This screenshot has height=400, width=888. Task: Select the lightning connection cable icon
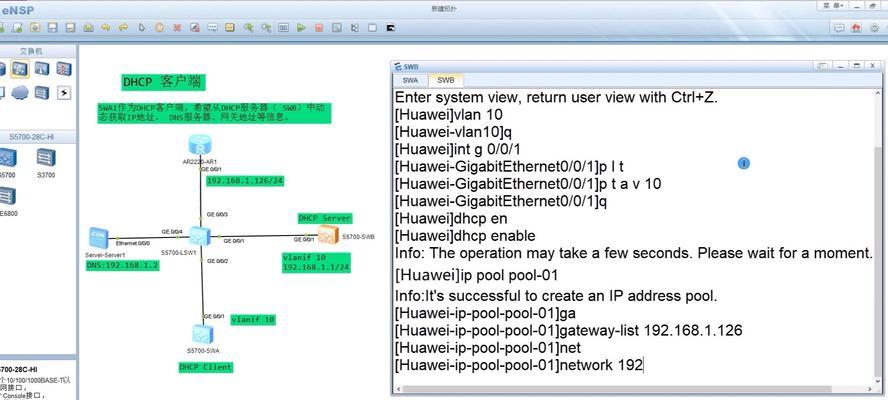(63, 92)
